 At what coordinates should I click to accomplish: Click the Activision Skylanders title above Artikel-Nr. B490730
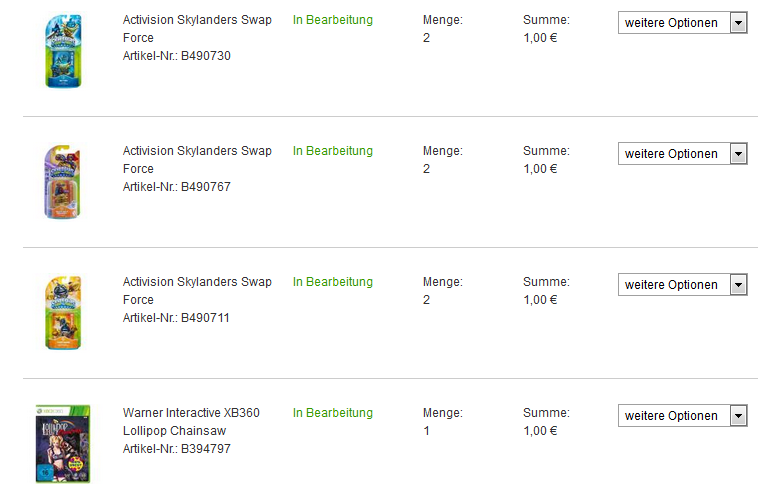(x=197, y=29)
